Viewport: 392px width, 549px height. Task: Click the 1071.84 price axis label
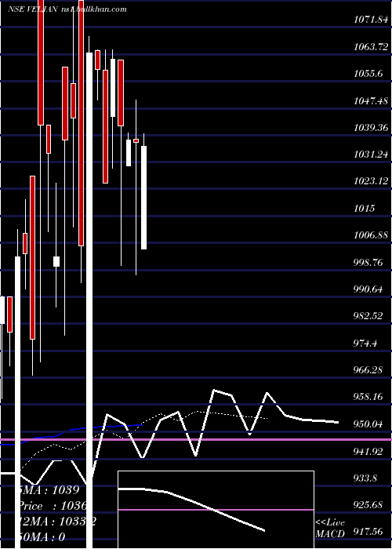tap(371, 20)
